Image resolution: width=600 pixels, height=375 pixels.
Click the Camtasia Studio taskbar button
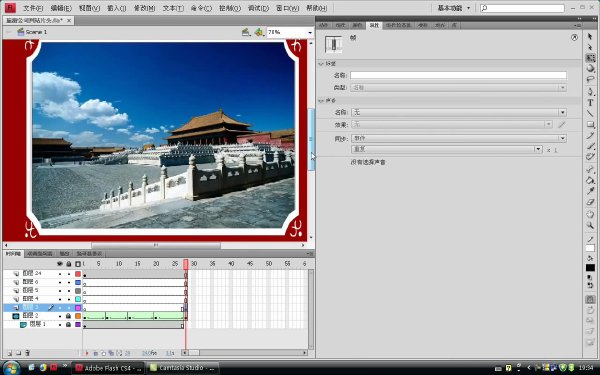[x=183, y=368]
